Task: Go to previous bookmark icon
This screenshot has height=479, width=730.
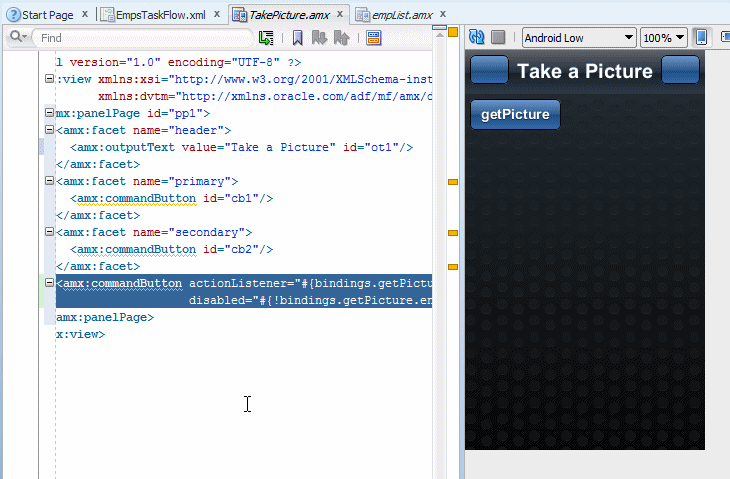Action: pyautogui.click(x=341, y=38)
